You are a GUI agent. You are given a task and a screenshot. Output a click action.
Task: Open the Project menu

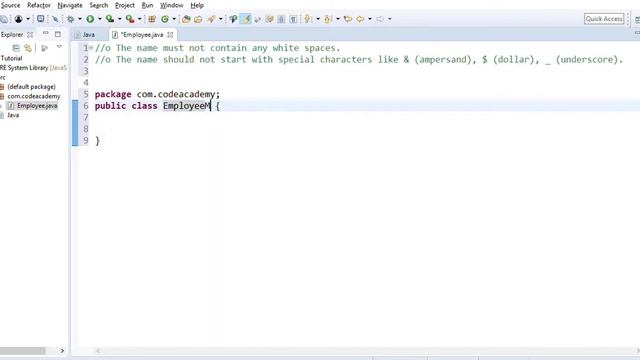coord(124,5)
